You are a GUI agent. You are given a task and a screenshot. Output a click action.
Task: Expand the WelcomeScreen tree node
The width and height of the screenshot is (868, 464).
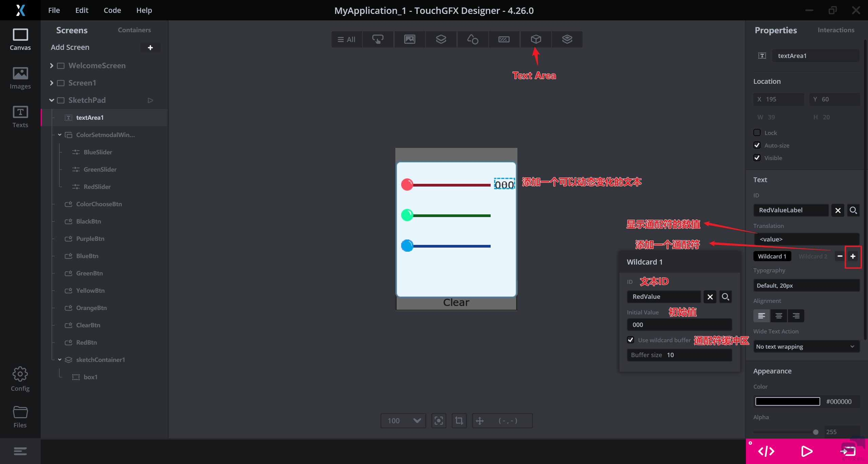[x=52, y=65]
